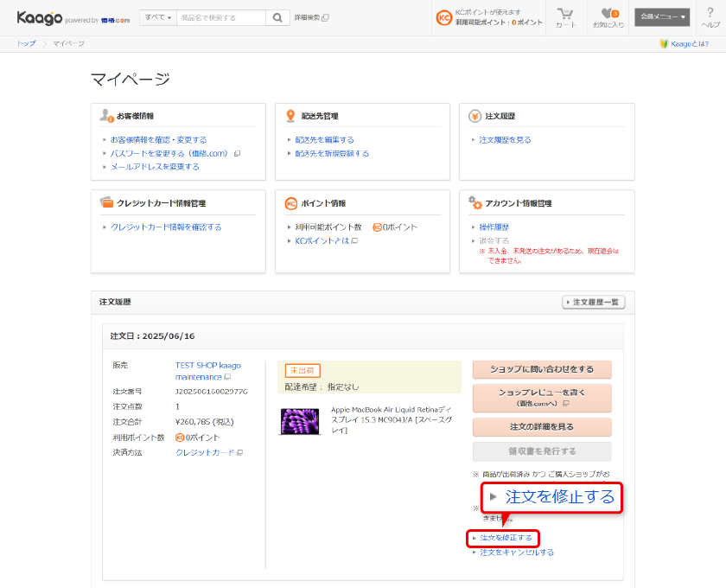Open 注文履歴を見る link
Screen dimensions: 726x588
[505, 139]
